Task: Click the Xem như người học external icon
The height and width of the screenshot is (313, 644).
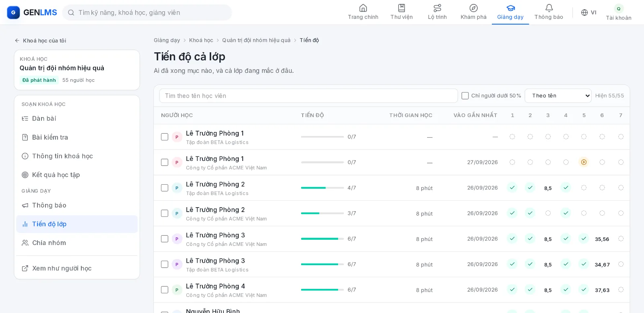Action: coord(25,268)
